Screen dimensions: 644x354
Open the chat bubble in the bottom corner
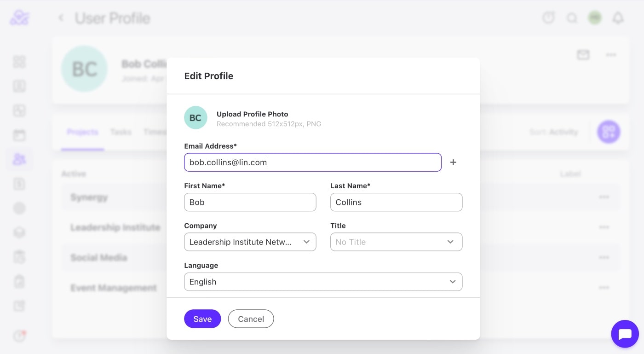click(x=625, y=334)
